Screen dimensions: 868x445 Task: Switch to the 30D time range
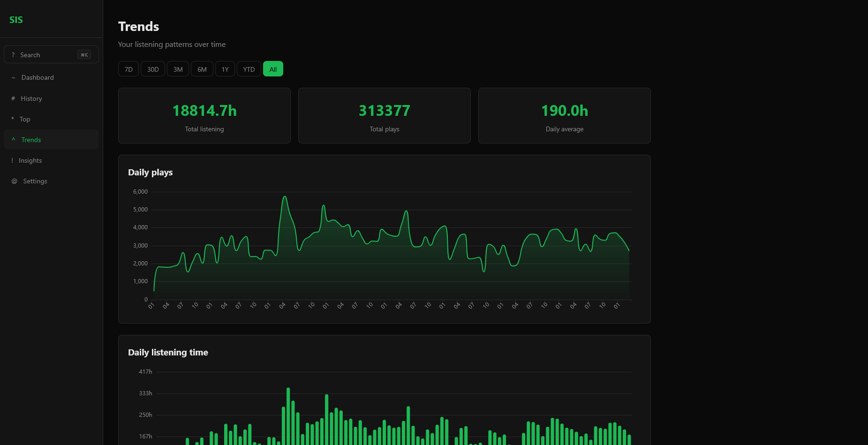(x=153, y=69)
